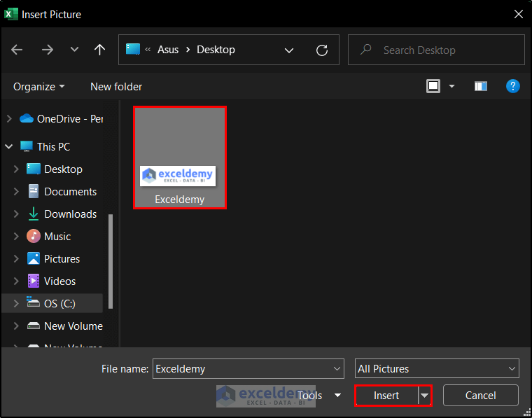The image size is (532, 418).
Task: Open Videos from the sidebar
Action: pyautogui.click(x=51, y=281)
